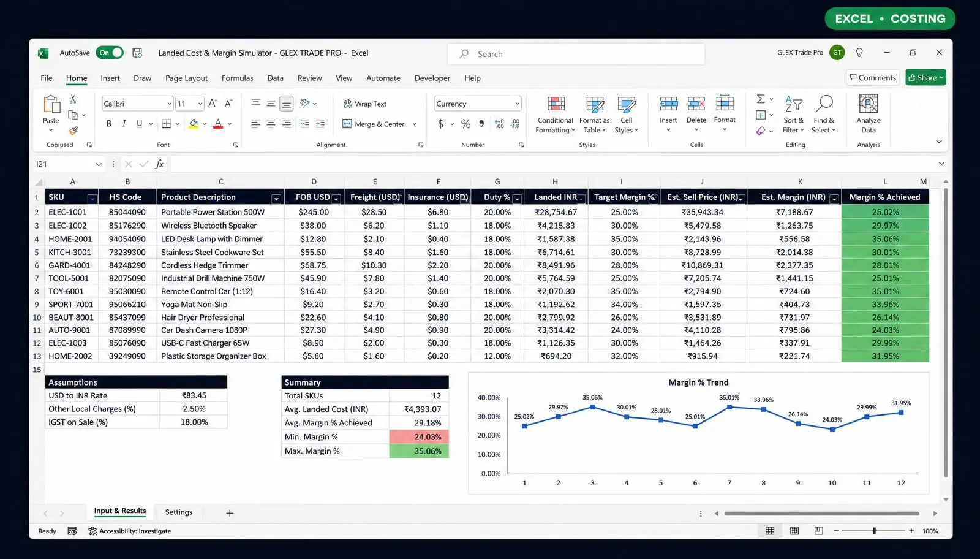Apply Italic formatting
Viewport: 980px width, 559px height.
(124, 124)
